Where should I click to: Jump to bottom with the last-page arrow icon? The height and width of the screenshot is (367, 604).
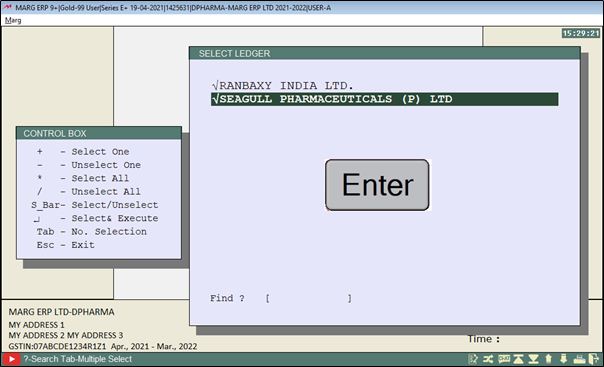[x=534, y=359]
